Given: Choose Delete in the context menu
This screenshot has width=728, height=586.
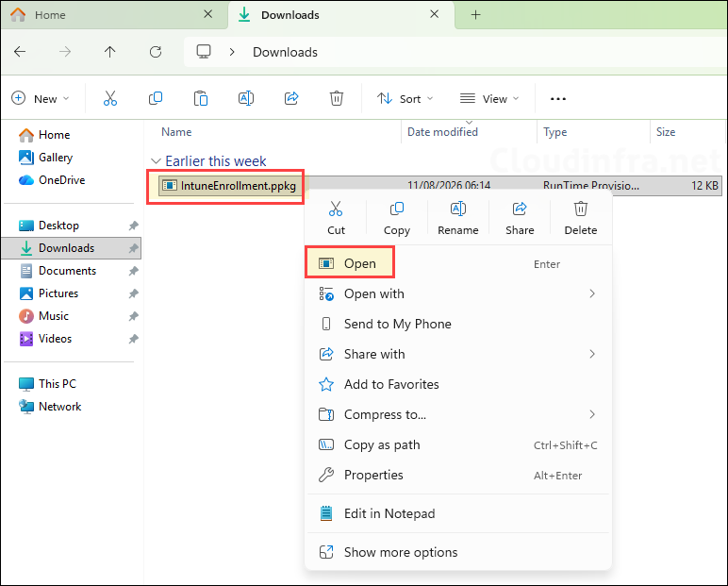Looking at the screenshot, I should (581, 218).
